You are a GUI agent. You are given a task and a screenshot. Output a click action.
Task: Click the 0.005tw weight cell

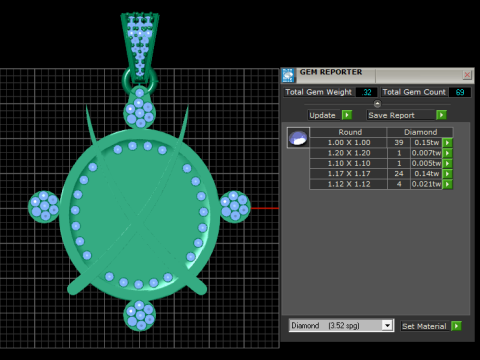[x=426, y=163]
